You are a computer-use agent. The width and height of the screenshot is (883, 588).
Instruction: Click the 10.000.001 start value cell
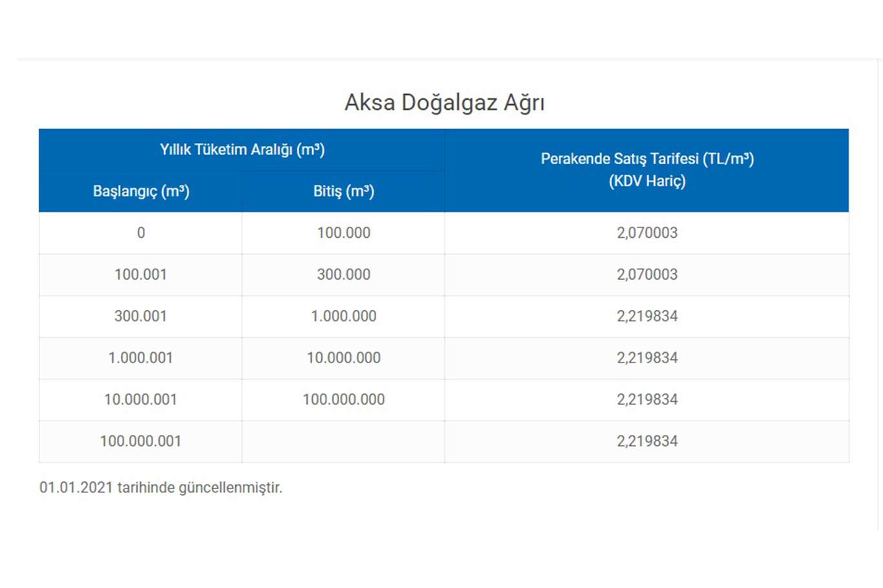point(141,399)
